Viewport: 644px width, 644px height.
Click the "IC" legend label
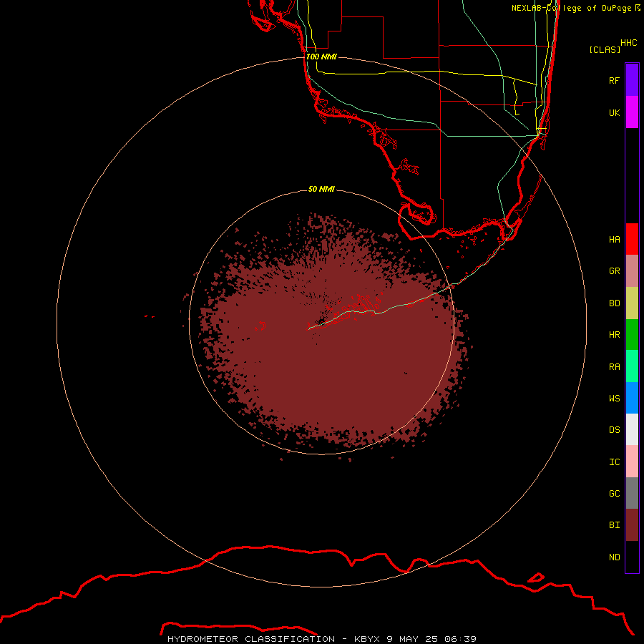(x=614, y=462)
